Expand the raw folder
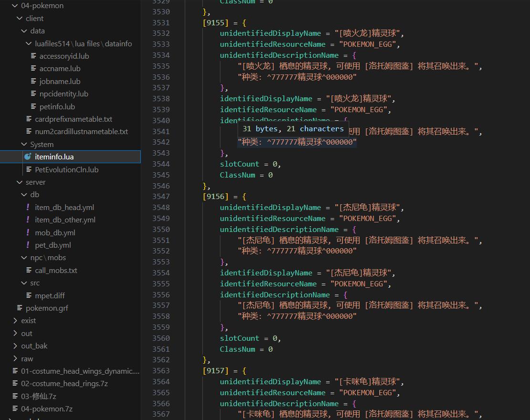Image resolution: width=530 pixels, height=420 pixels. click(15, 358)
